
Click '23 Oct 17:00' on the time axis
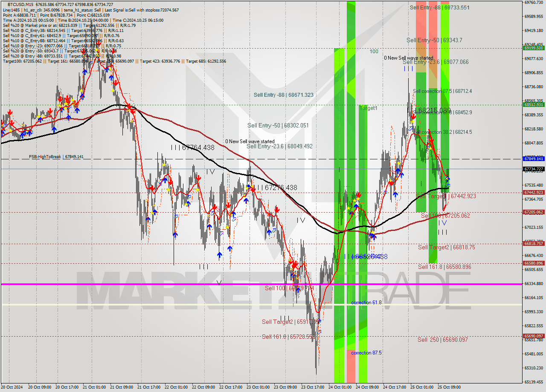tap(312, 387)
